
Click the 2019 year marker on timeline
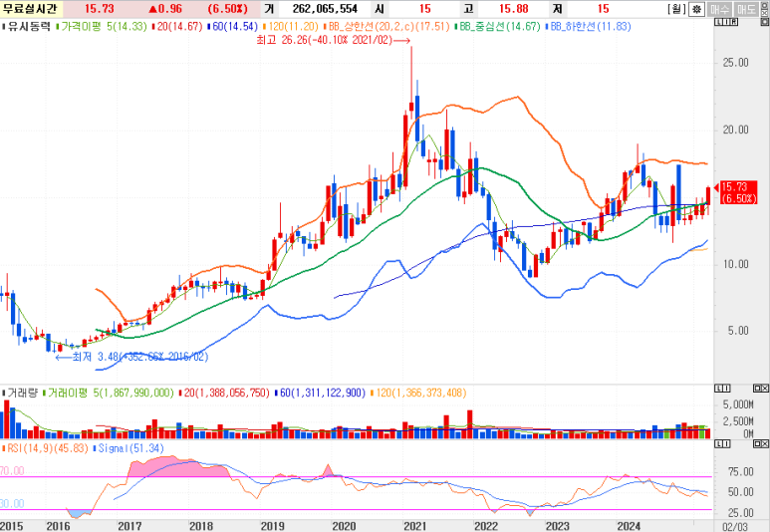pyautogui.click(x=272, y=526)
